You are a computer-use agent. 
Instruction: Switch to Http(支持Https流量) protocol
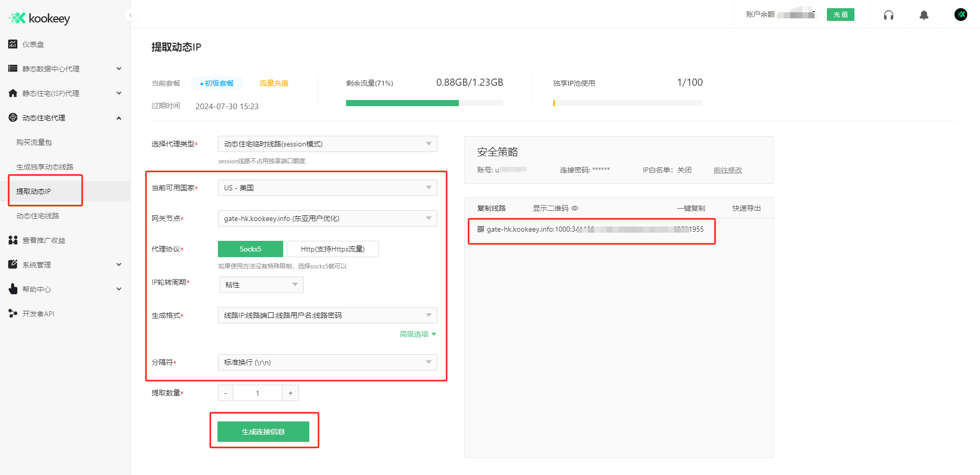tap(333, 248)
